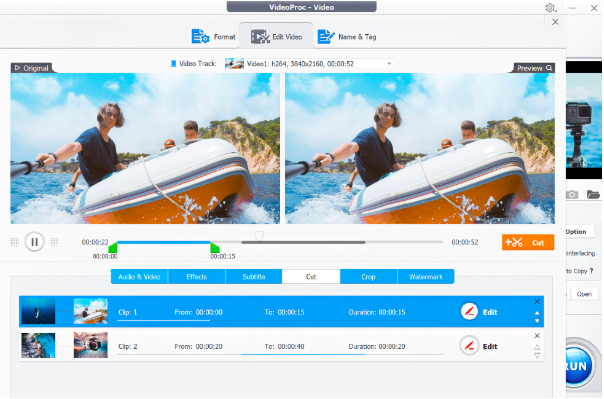The image size is (604, 399).
Task: Edit Clip 2 using the pencil icon
Action: 469,345
